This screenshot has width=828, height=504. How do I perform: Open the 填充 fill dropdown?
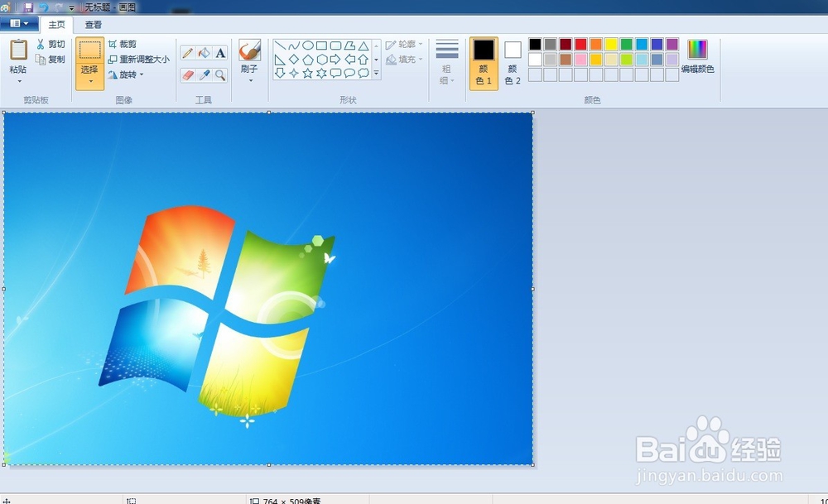(404, 59)
